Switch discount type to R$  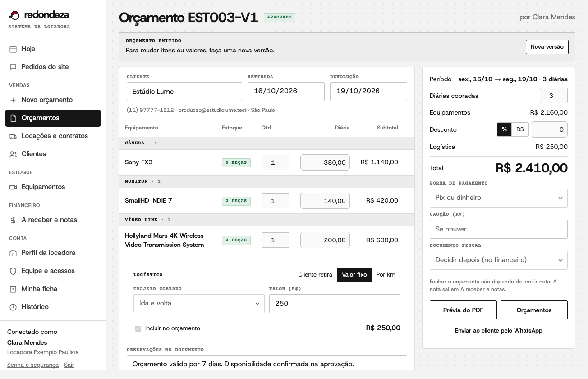[x=520, y=129]
